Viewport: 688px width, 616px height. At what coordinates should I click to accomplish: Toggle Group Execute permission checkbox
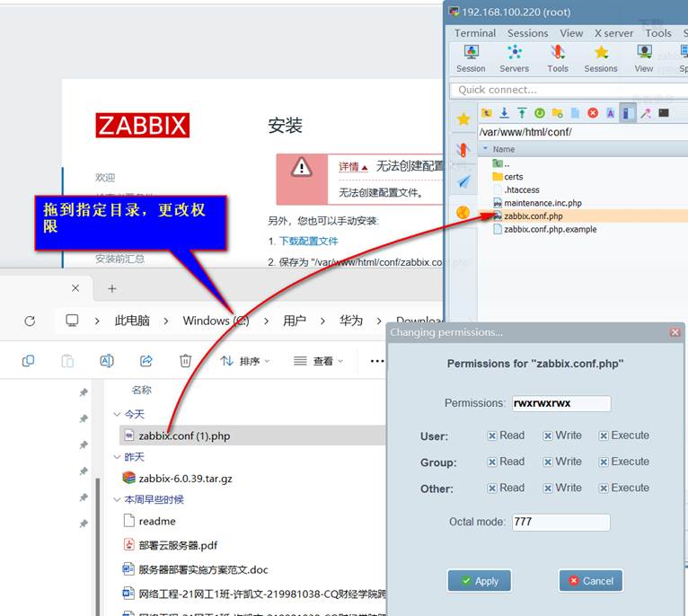tap(604, 462)
